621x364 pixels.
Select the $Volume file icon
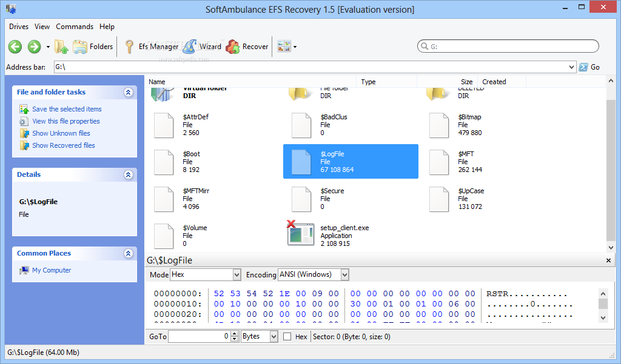pos(164,236)
